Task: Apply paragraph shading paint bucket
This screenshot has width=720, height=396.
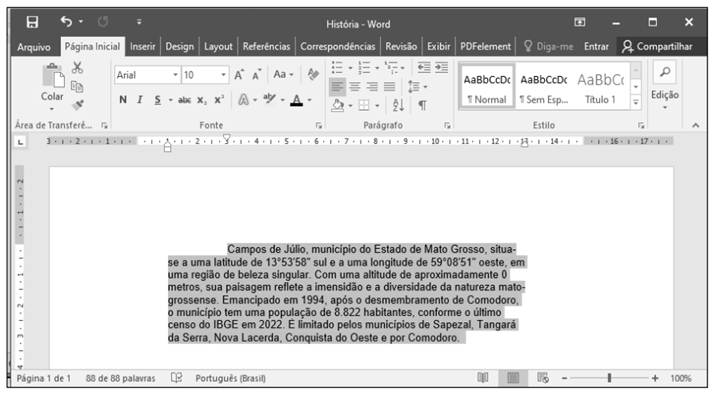Action: 338,106
